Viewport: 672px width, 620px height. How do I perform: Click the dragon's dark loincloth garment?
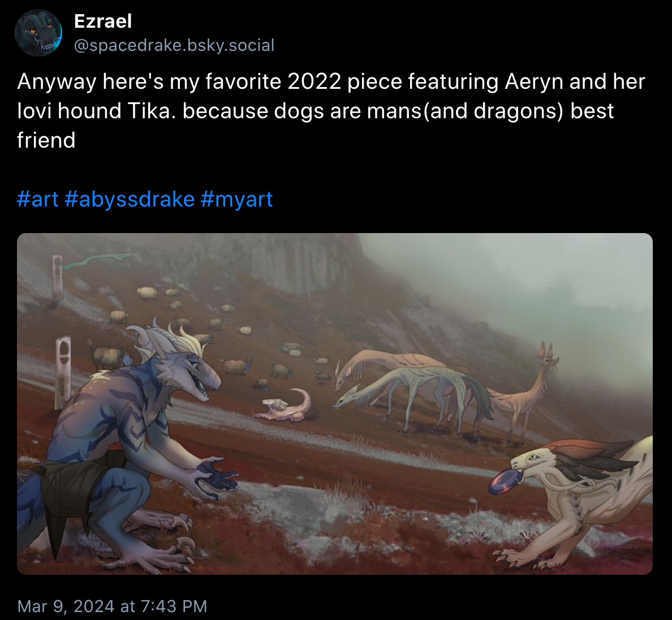pyautogui.click(x=73, y=488)
